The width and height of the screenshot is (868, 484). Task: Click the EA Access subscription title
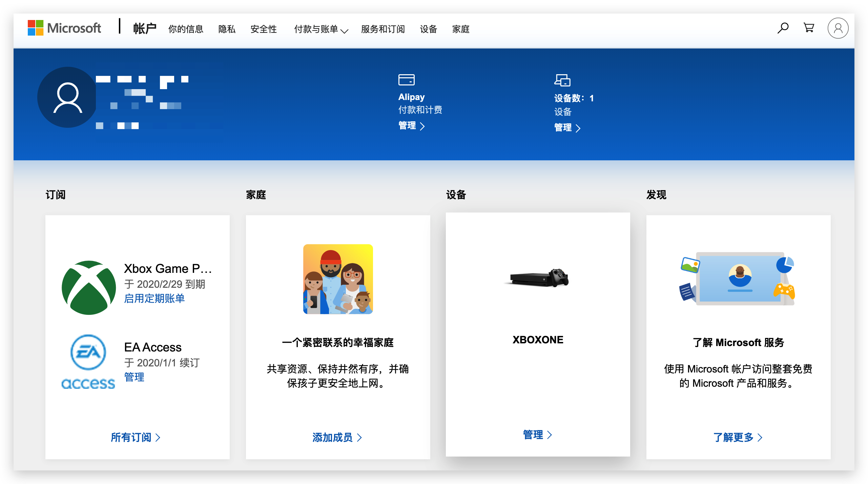click(x=153, y=347)
